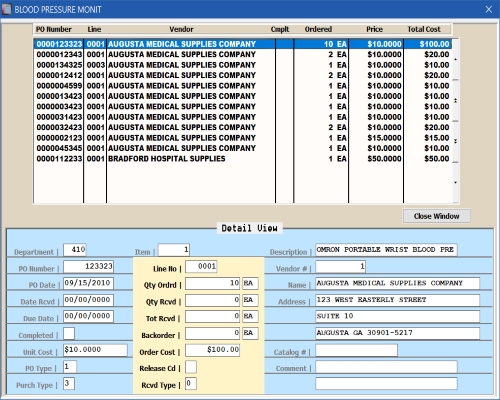
Task: Click the Department field showing 410
Action: (x=75, y=250)
